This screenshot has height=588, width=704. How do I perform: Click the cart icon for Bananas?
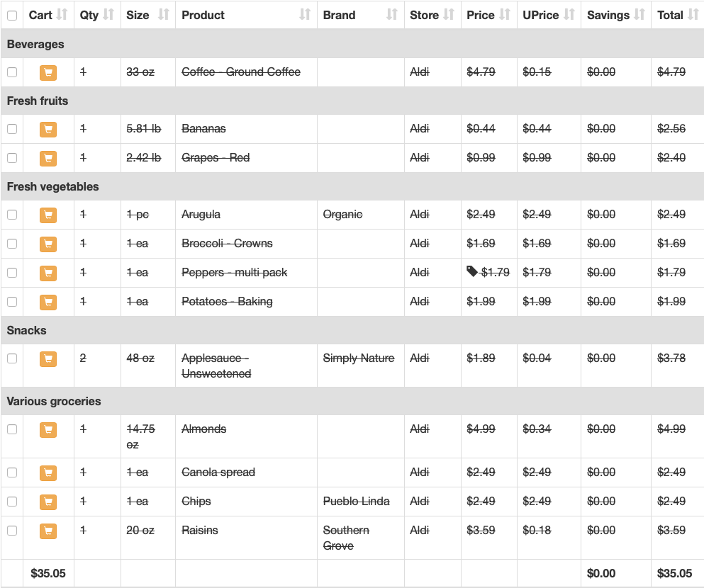point(48,130)
